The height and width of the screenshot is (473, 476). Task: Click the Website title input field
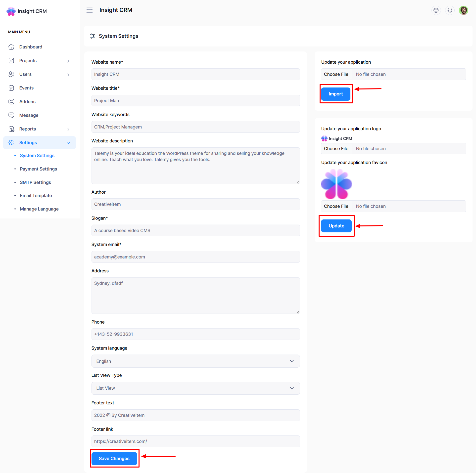coord(195,101)
